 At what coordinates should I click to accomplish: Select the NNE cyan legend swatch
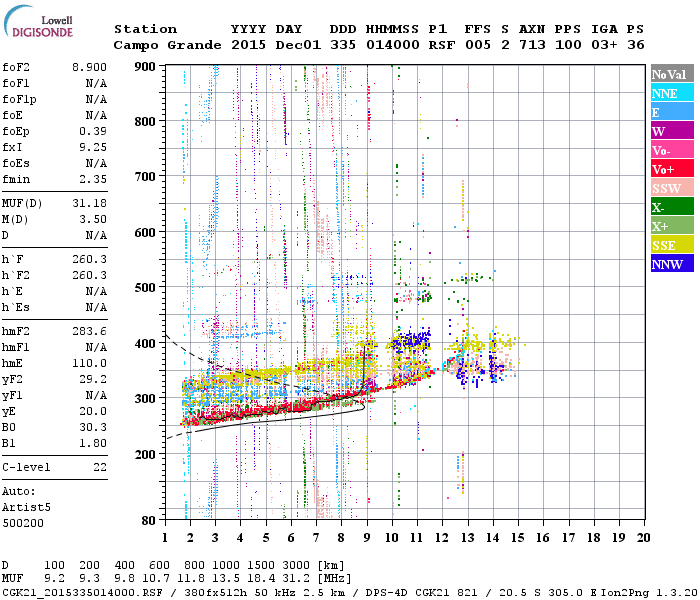[672, 92]
